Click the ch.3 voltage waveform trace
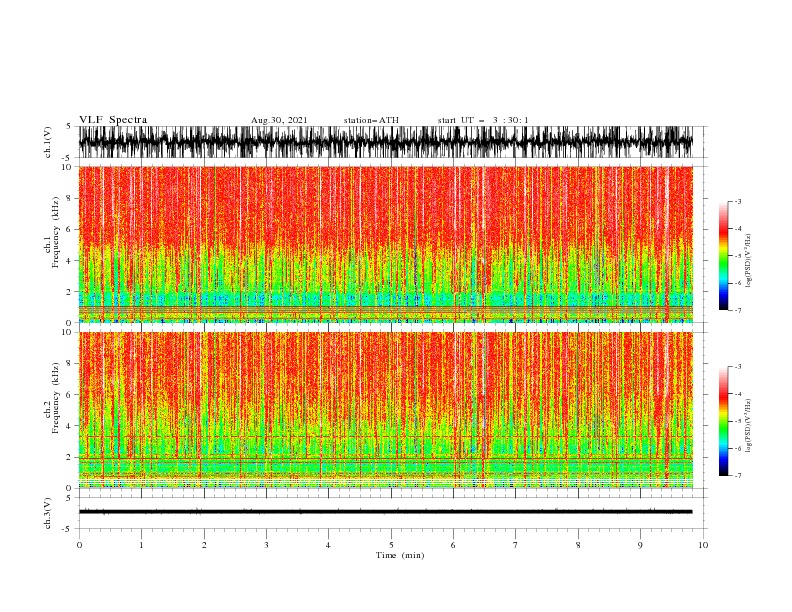Image resolution: width=792 pixels, height=612 pixels. click(385, 512)
